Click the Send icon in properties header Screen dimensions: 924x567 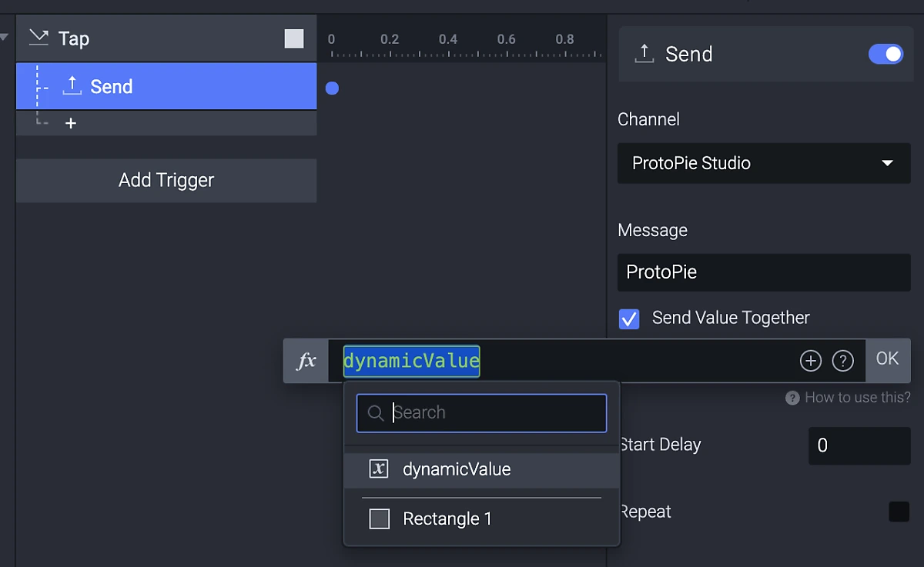[x=644, y=53]
